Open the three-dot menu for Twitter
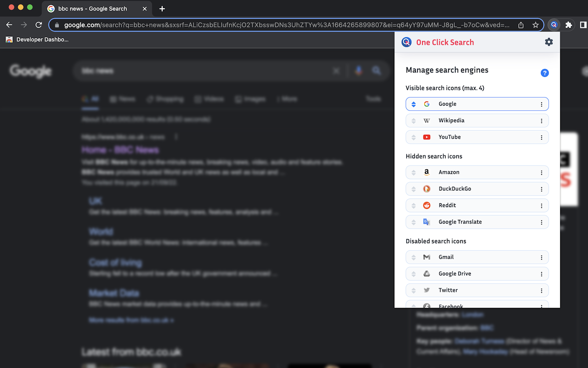 point(542,291)
